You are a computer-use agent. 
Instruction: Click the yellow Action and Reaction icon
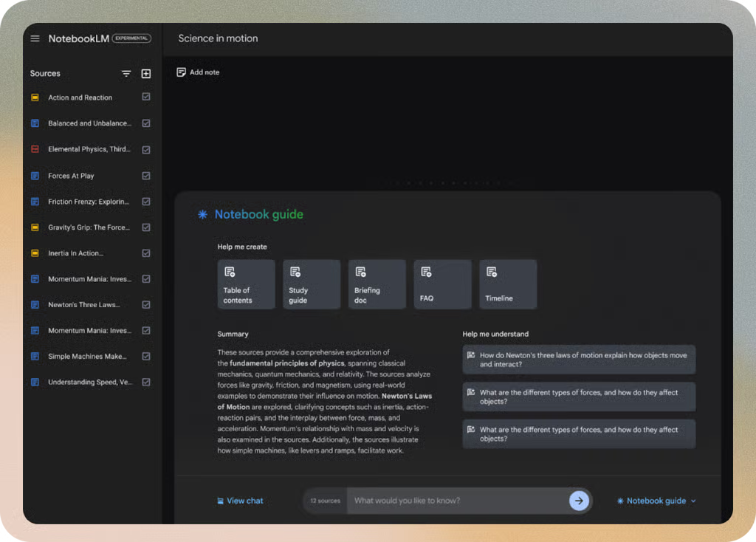tap(35, 97)
